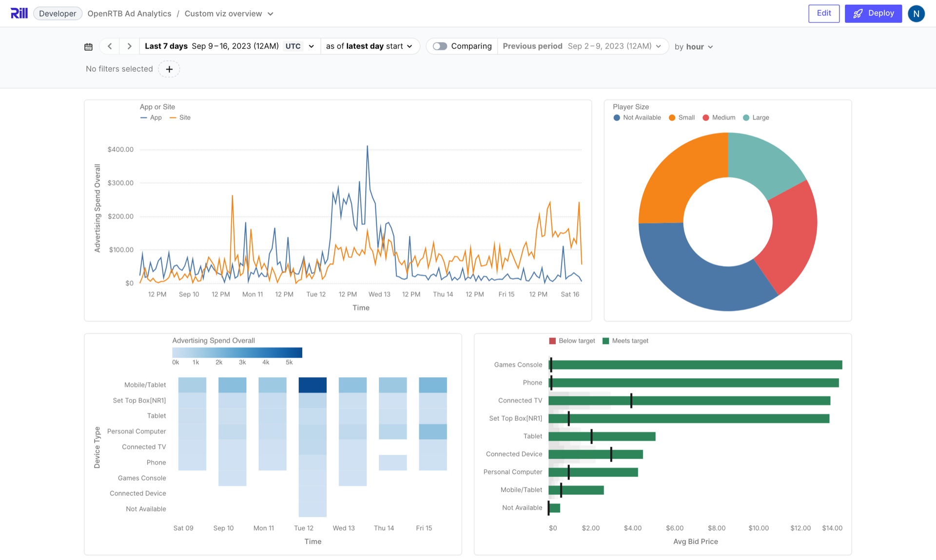Go to next time period arrow
The width and height of the screenshot is (936, 560).
[x=129, y=46]
